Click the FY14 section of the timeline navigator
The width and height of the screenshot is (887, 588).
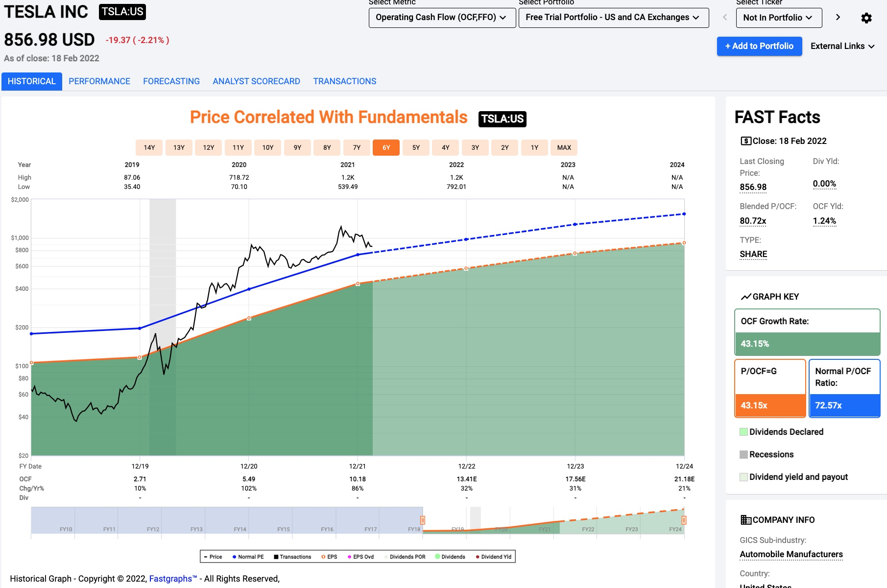point(227,520)
